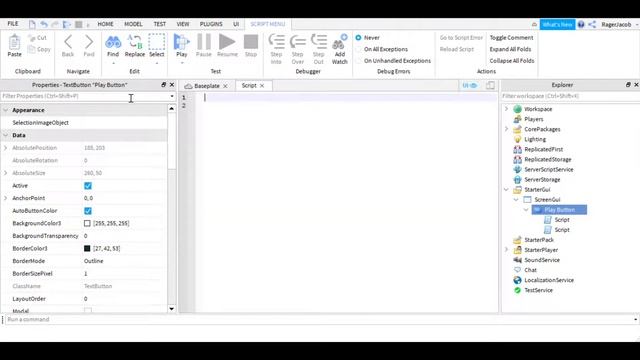640x360 pixels.
Task: Uncheck the AutoButtonColor checkbox
Action: click(x=88, y=211)
